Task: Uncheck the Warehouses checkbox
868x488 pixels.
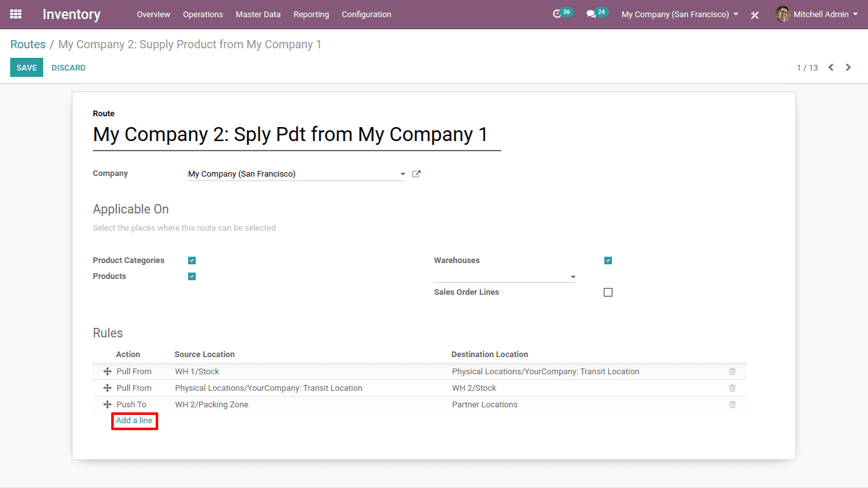Action: click(x=608, y=261)
